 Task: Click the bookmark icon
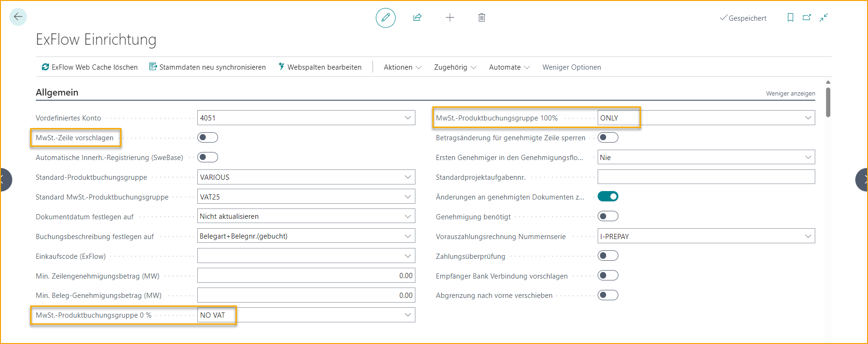tap(790, 17)
